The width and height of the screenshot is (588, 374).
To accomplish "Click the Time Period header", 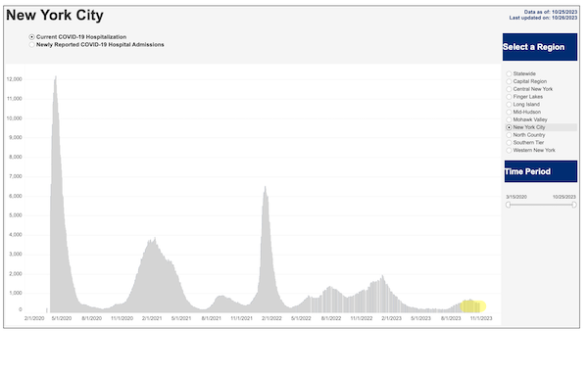I will (540, 171).
